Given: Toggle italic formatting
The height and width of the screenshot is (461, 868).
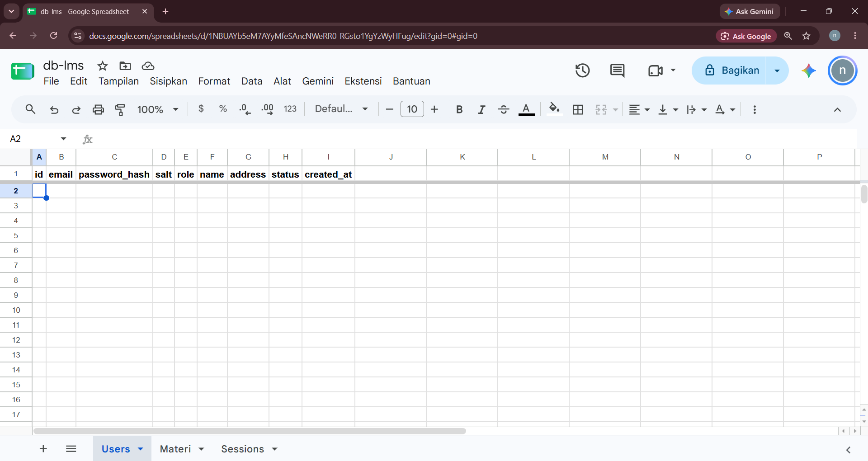Looking at the screenshot, I should (482, 109).
